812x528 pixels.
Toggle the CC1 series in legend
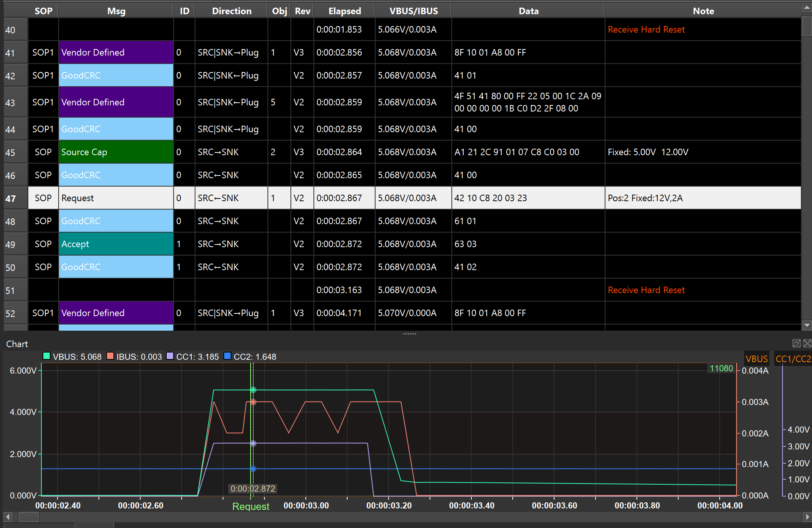click(193, 356)
